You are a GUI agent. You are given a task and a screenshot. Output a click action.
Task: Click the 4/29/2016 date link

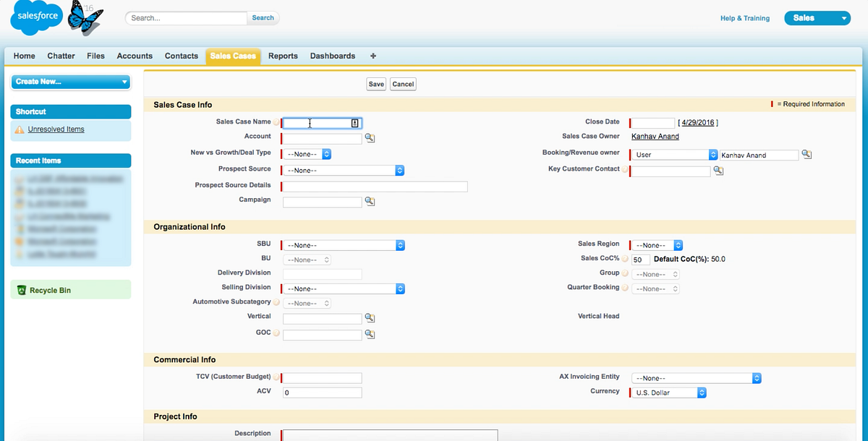click(698, 123)
